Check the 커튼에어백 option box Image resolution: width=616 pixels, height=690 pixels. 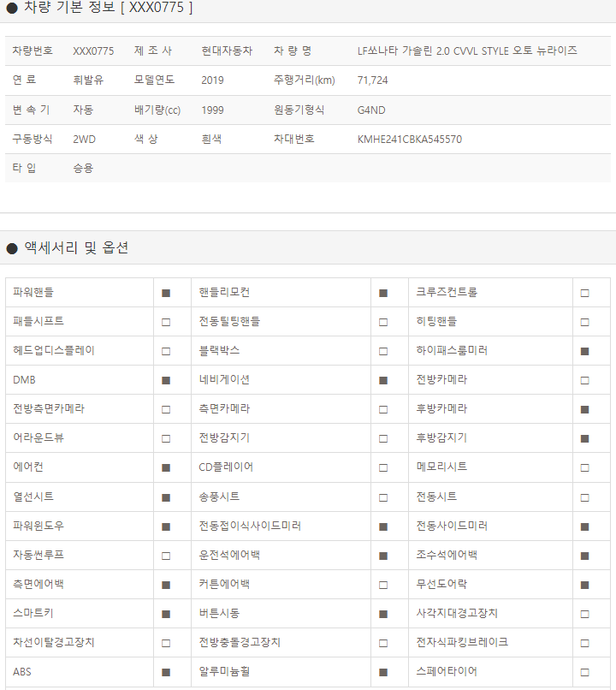pyautogui.click(x=383, y=585)
